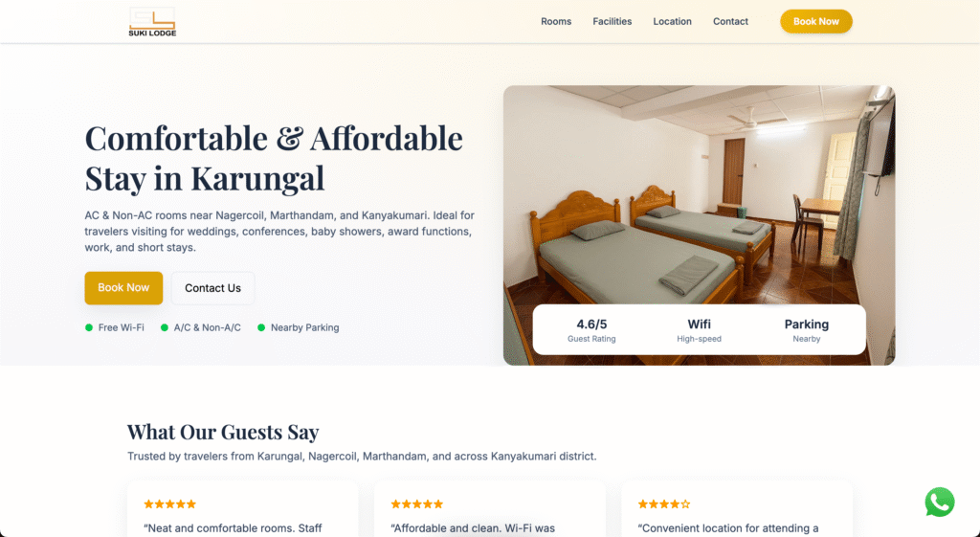Click the four-star rating on third review
This screenshot has width=980, height=537.
664,503
